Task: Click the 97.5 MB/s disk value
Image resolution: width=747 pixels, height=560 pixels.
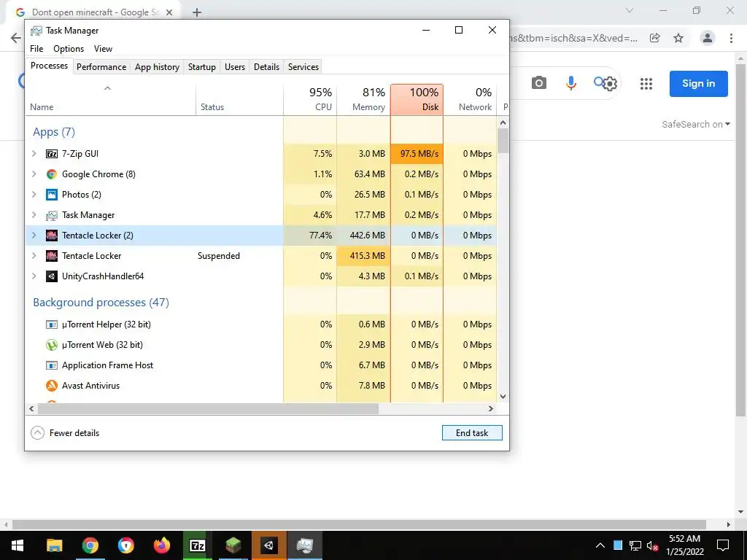Action: (x=417, y=154)
